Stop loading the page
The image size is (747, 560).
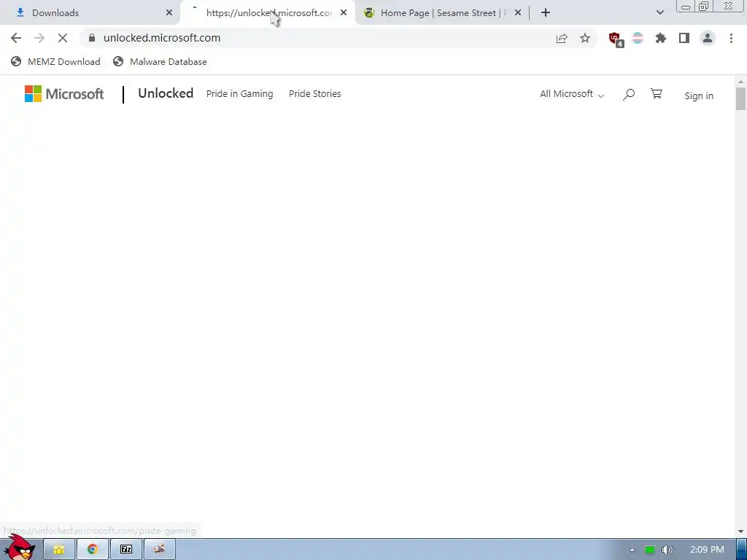pyautogui.click(x=63, y=38)
